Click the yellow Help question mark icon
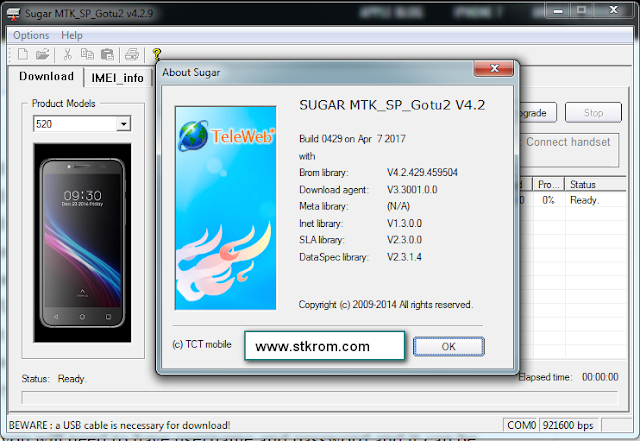The height and width of the screenshot is (441, 640). (157, 54)
